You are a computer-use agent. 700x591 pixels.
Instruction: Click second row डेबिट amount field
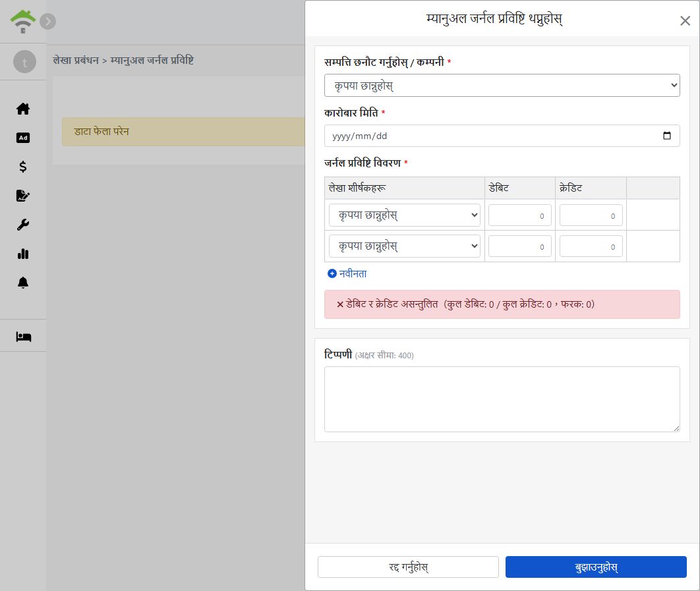click(x=519, y=246)
